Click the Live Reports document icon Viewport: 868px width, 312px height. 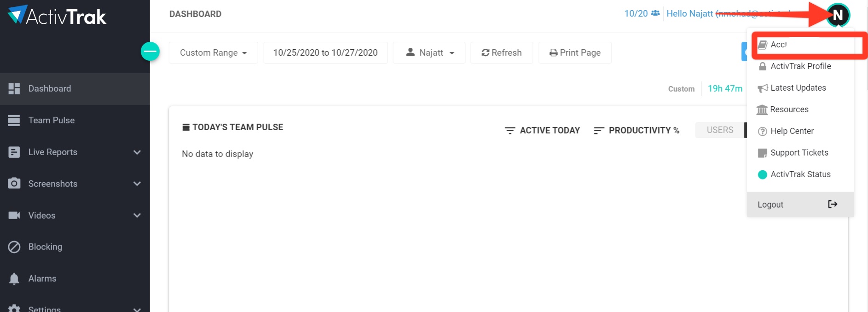point(14,152)
